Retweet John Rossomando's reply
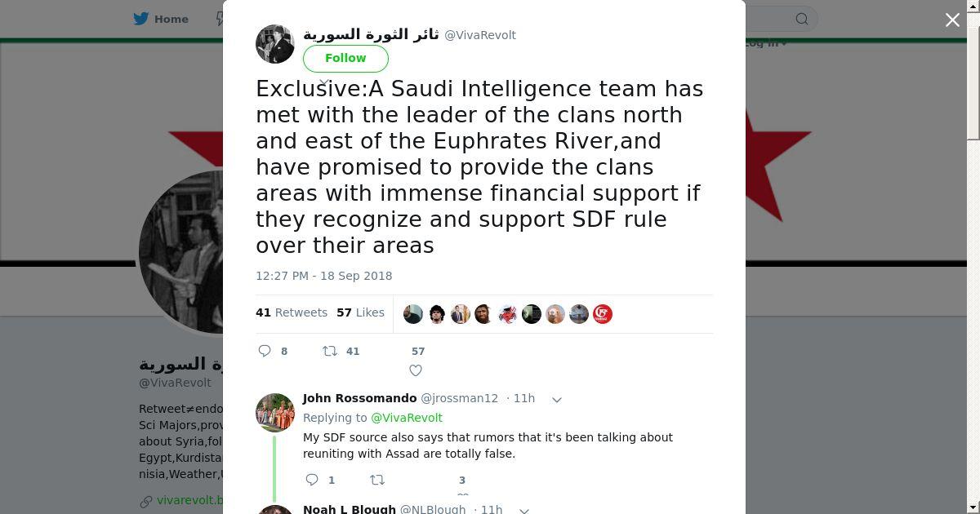980x514 pixels. 377,480
